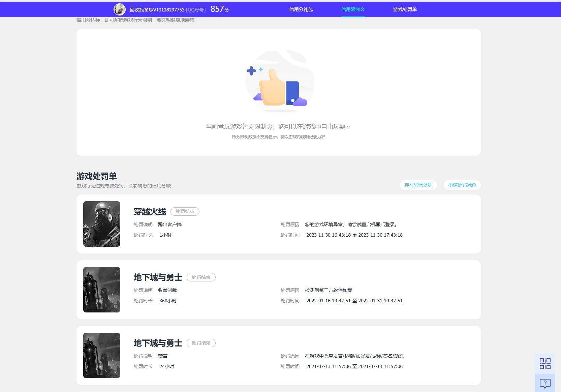Click the 穿越火线 game title

150,212
